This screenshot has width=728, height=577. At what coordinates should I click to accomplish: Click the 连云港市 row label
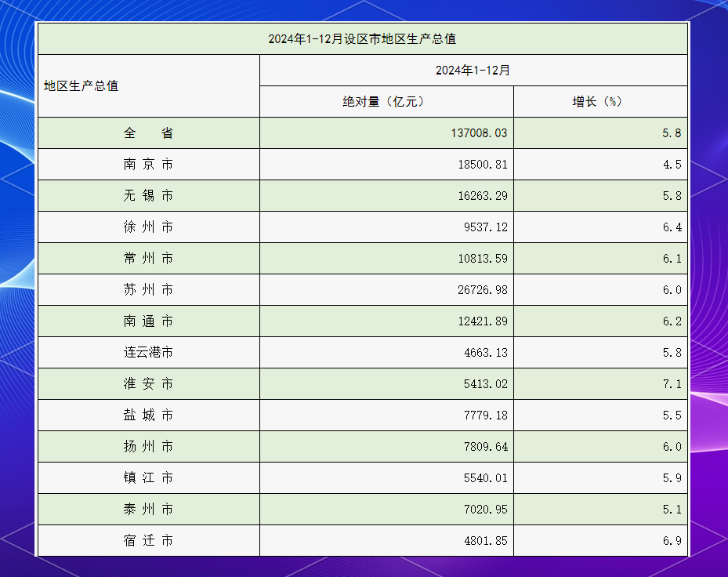click(149, 353)
